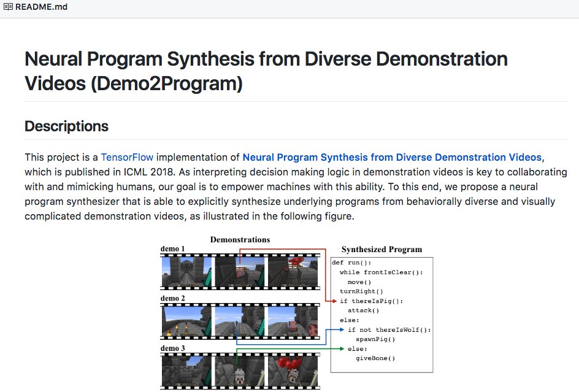
Task: Click the Synthesized Program code box
Action: [382, 315]
